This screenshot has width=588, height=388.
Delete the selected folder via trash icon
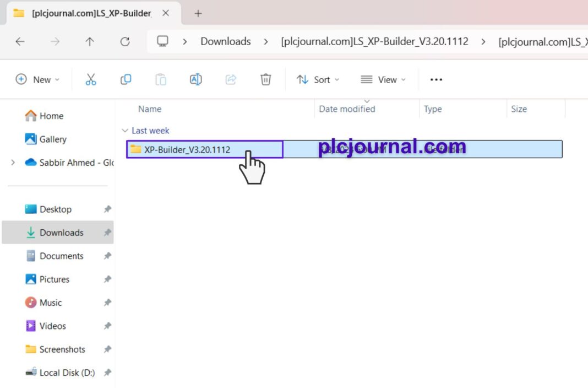pyautogui.click(x=265, y=79)
